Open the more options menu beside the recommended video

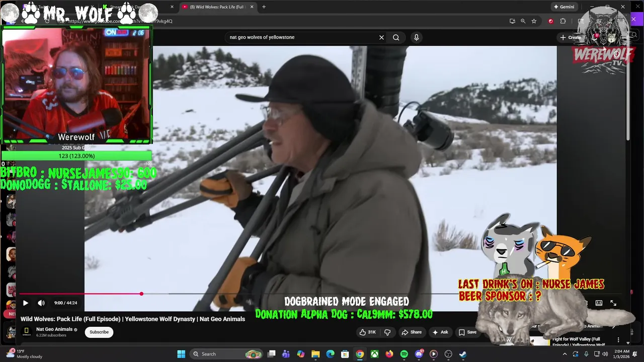coord(618,340)
